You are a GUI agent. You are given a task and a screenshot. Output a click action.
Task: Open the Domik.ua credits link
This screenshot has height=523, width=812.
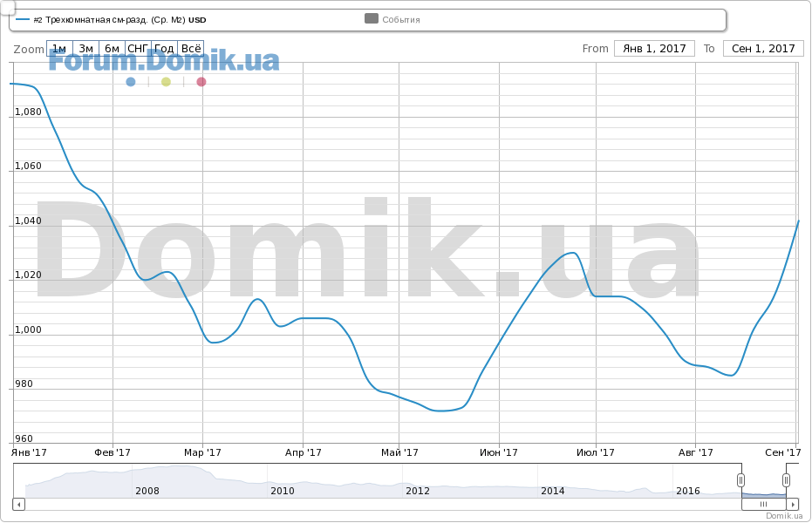click(784, 515)
